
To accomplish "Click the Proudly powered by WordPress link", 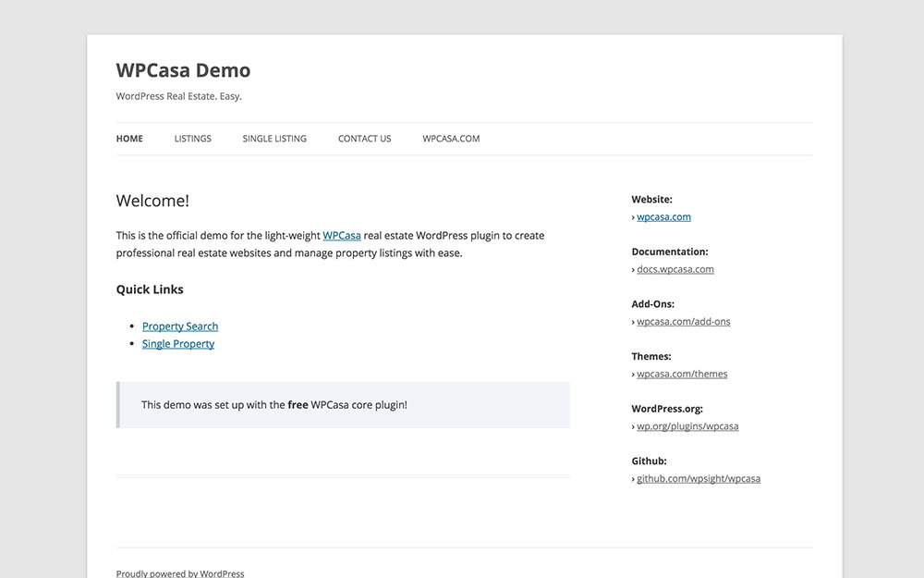I will point(180,573).
